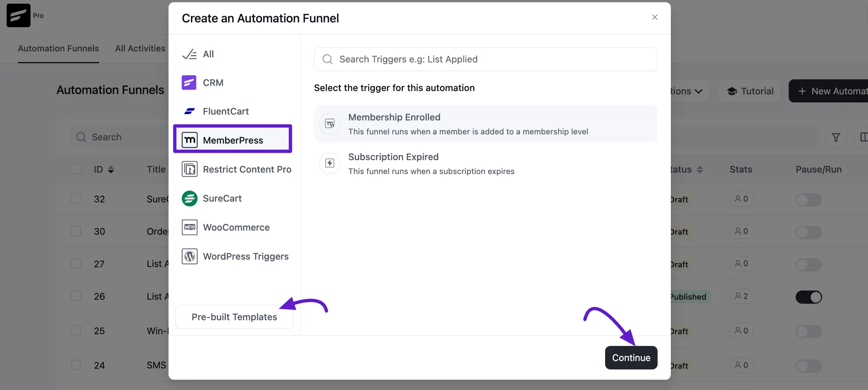Focus the funnels Search field in background

pos(119,137)
